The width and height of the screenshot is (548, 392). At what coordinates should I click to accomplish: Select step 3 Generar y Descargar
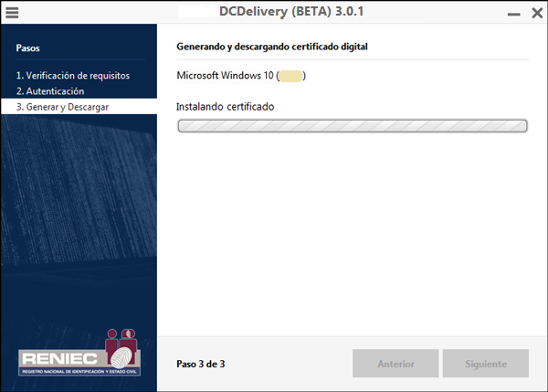tap(62, 107)
